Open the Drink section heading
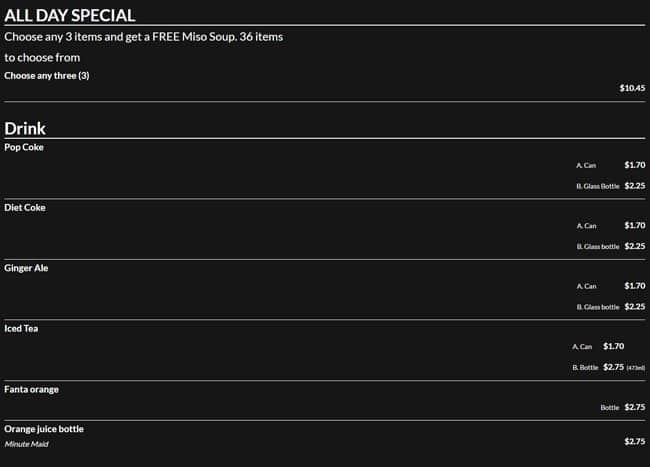The image size is (650, 467). tap(25, 128)
